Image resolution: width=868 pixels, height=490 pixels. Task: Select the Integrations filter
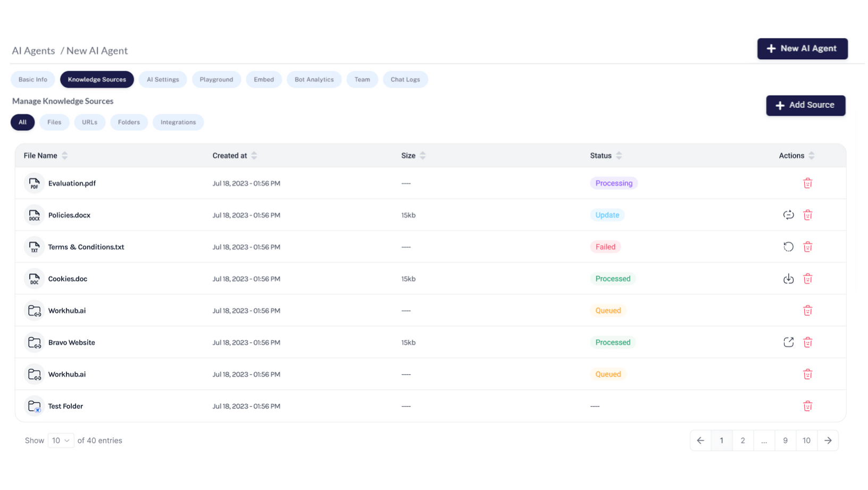[178, 122]
